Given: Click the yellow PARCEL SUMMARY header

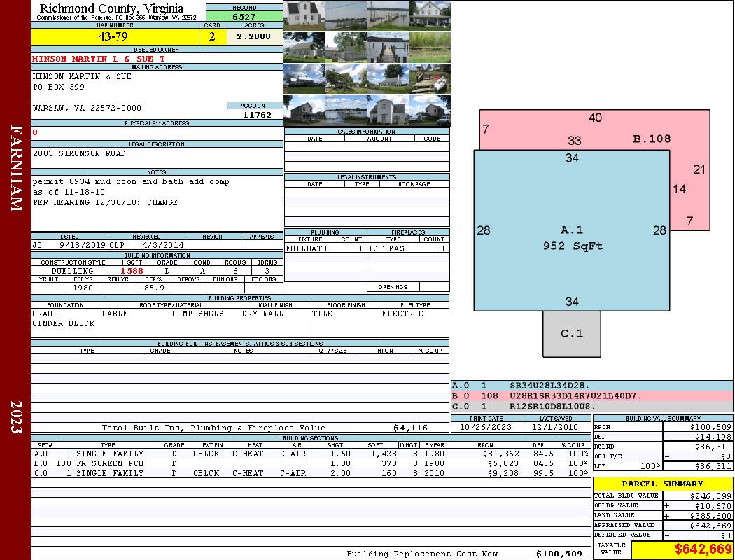Looking at the screenshot, I should (x=662, y=484).
